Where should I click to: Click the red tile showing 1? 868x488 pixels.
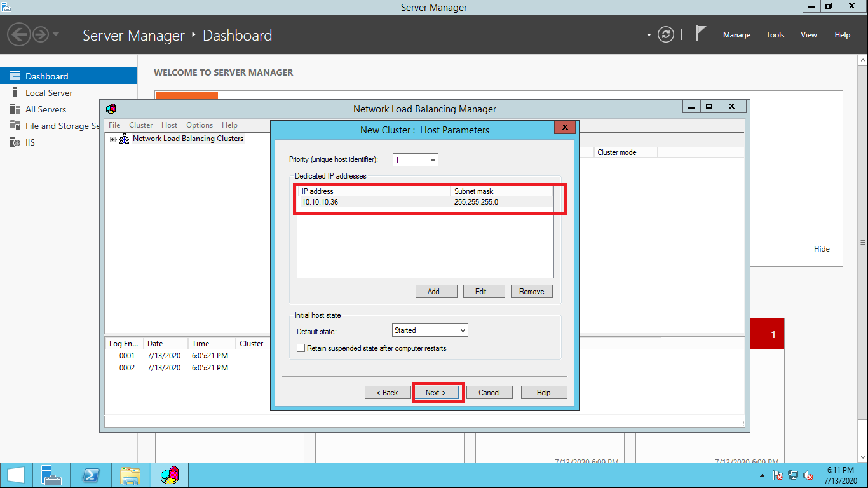[x=768, y=334]
